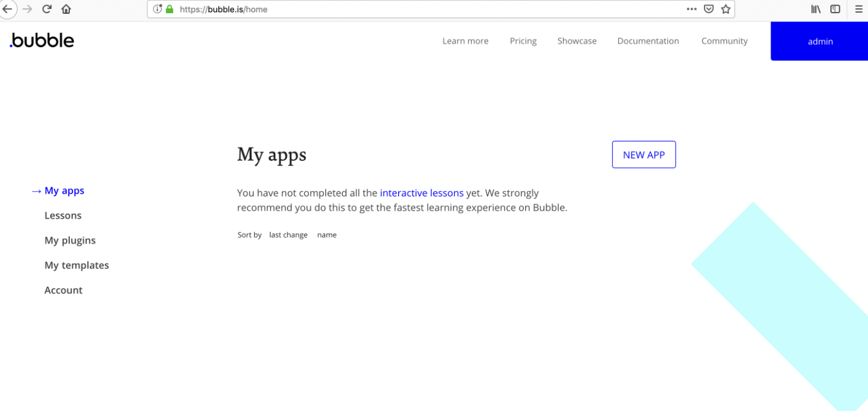Open My plugins in the sidebar
The height and width of the screenshot is (411, 868).
pyautogui.click(x=70, y=241)
